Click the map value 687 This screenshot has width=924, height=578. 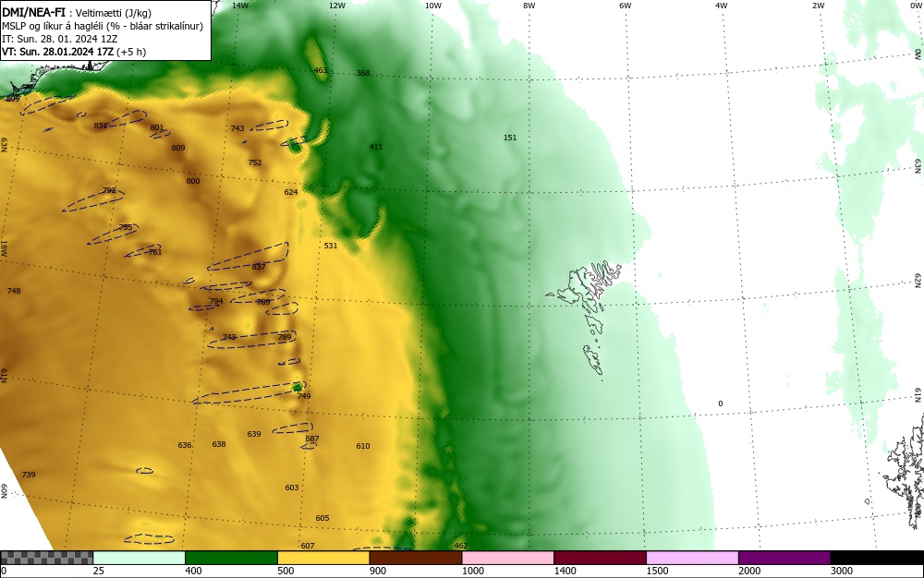click(312, 439)
